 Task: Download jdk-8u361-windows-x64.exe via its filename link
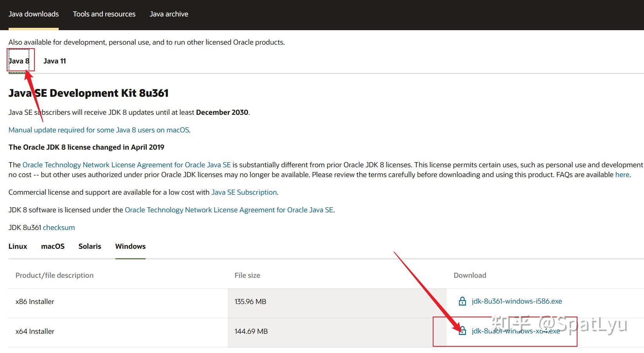click(x=516, y=331)
